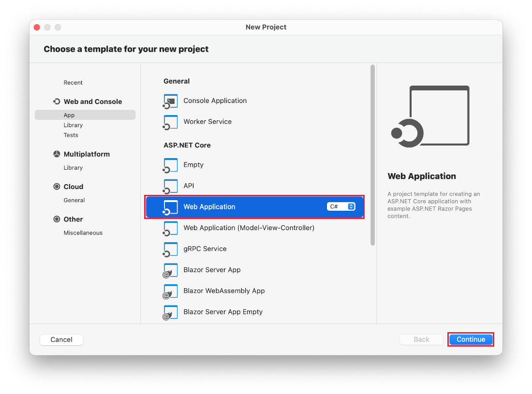
Task: Click the Blazor Server App template icon
Action: [x=170, y=270]
